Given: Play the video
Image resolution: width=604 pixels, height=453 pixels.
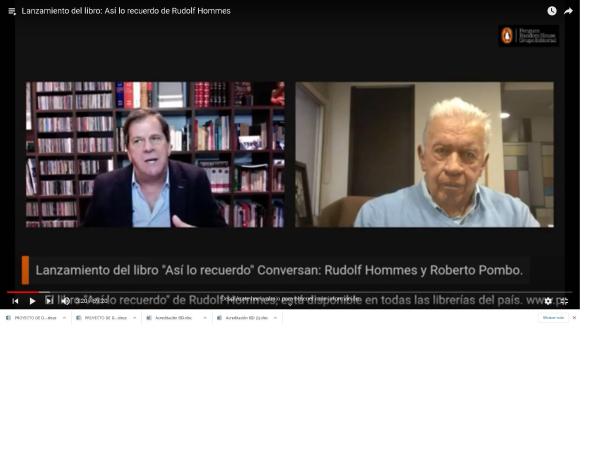Looking at the screenshot, I should (32, 301).
